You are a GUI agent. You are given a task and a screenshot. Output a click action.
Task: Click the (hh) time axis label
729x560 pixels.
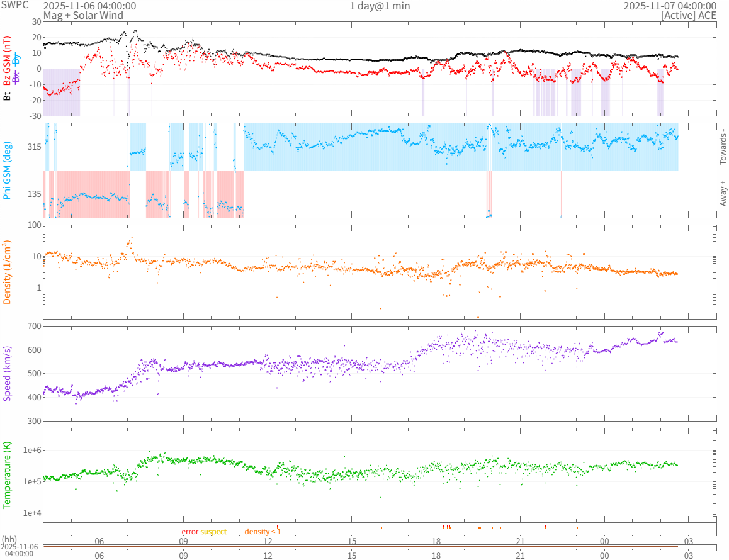coord(9,540)
